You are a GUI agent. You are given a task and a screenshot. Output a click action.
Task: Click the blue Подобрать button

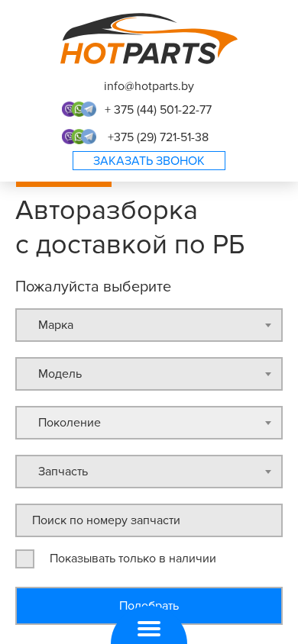click(x=149, y=606)
